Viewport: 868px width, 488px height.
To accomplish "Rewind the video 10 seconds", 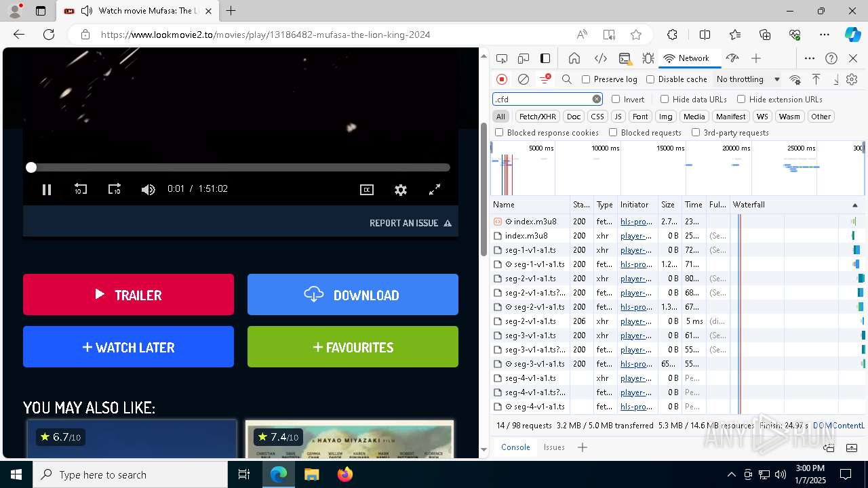I will 81,190.
